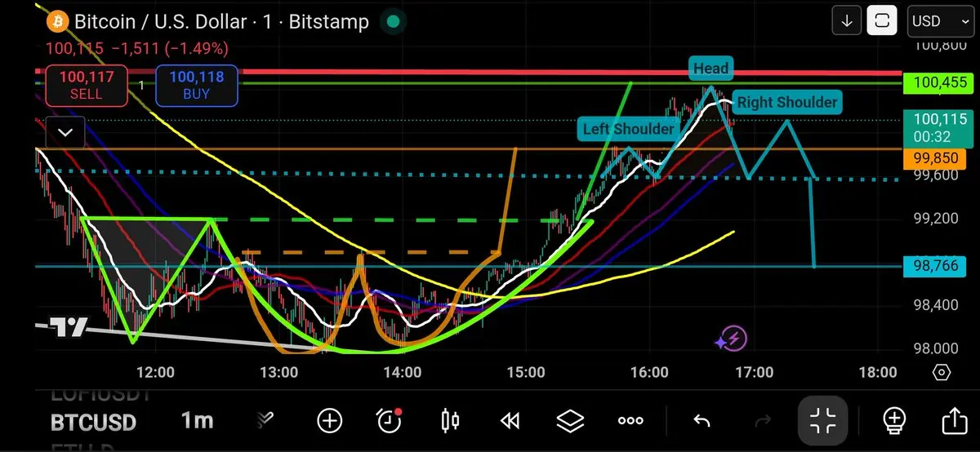Screen dimensions: 980x452
Task: Tap the 100,117 SELL button
Action: (86, 86)
